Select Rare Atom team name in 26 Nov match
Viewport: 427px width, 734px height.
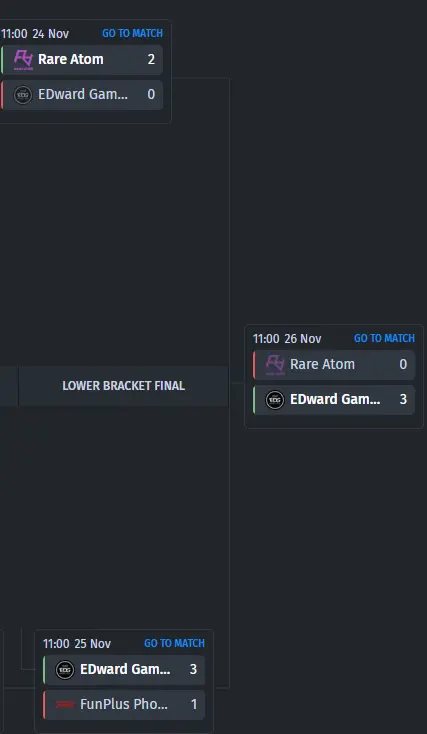coord(323,364)
